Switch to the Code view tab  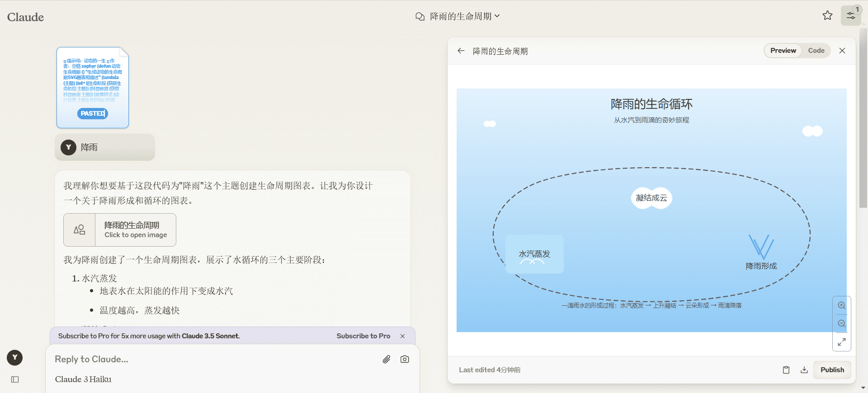[816, 51]
